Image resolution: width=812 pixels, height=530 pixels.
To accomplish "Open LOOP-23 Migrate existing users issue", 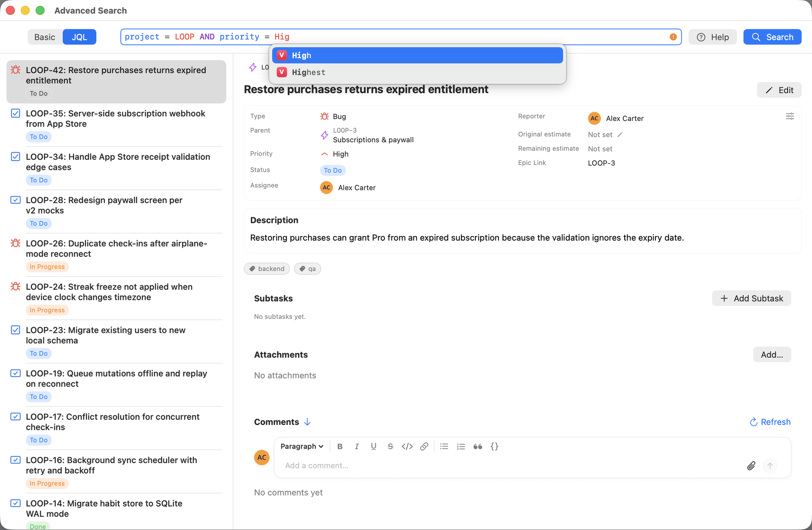I will pyautogui.click(x=116, y=342).
